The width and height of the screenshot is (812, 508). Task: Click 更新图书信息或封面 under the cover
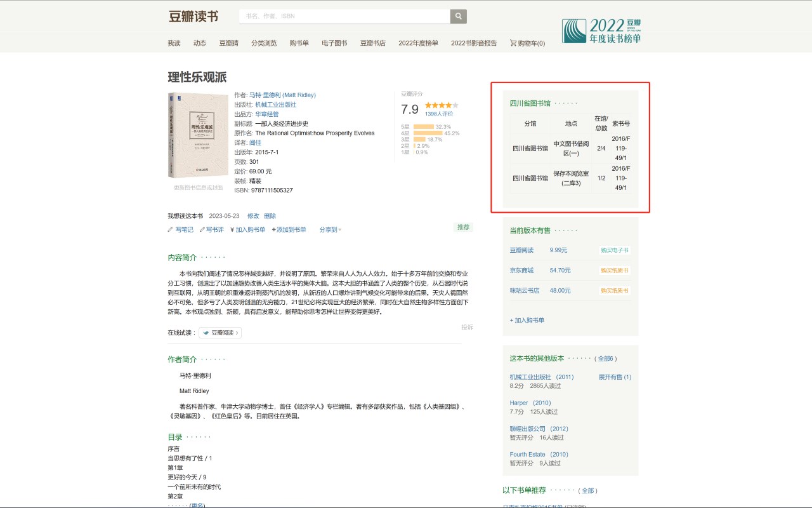pyautogui.click(x=199, y=188)
